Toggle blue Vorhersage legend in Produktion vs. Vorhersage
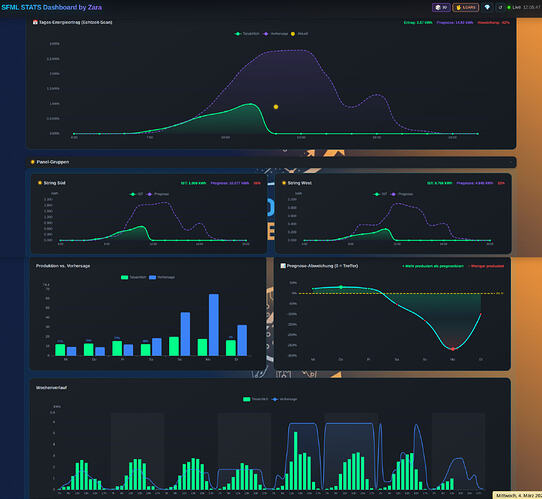Image resolution: width=542 pixels, height=499 pixels. coord(162,277)
